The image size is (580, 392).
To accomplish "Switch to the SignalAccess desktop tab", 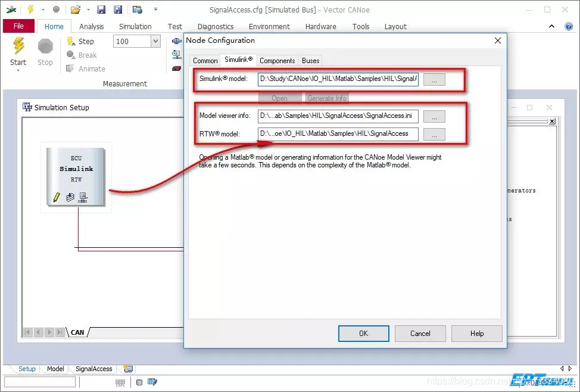I will coord(94,369).
